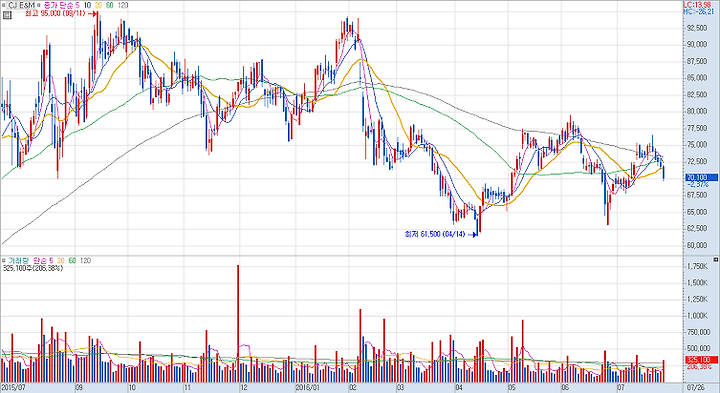Click the 92,500 price axis label
The height and width of the screenshot is (393, 720).
(697, 28)
